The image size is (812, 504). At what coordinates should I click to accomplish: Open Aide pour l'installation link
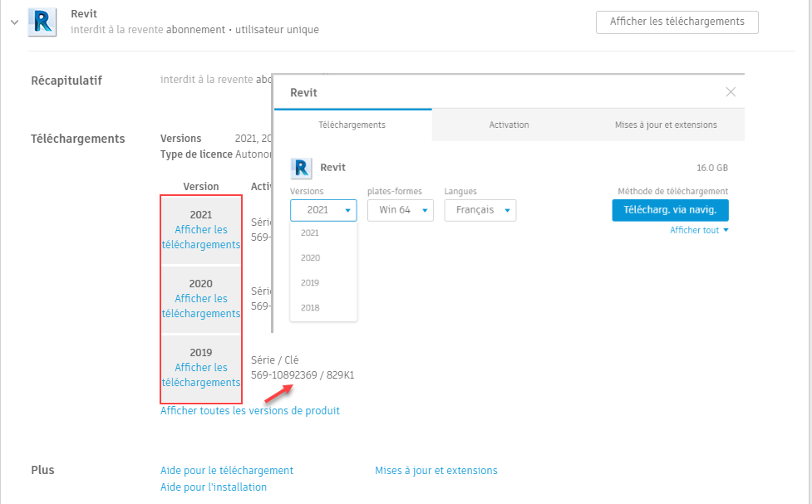(x=214, y=487)
